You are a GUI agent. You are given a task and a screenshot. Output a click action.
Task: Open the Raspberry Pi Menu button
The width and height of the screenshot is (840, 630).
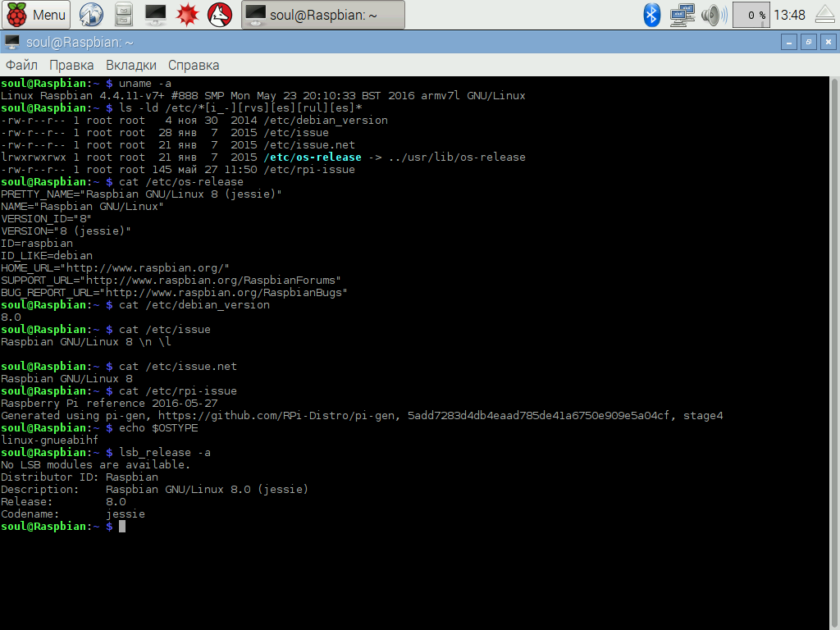click(36, 15)
